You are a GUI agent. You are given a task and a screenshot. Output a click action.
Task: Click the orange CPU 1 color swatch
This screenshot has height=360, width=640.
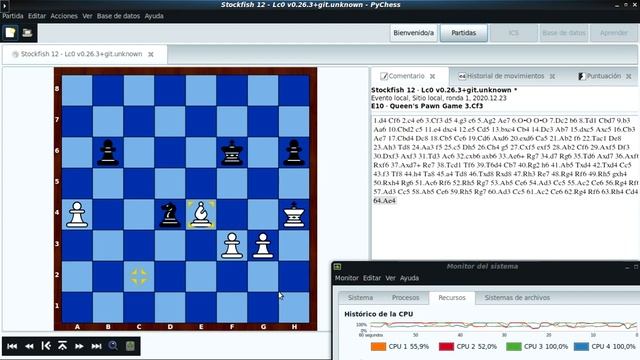click(x=378, y=347)
